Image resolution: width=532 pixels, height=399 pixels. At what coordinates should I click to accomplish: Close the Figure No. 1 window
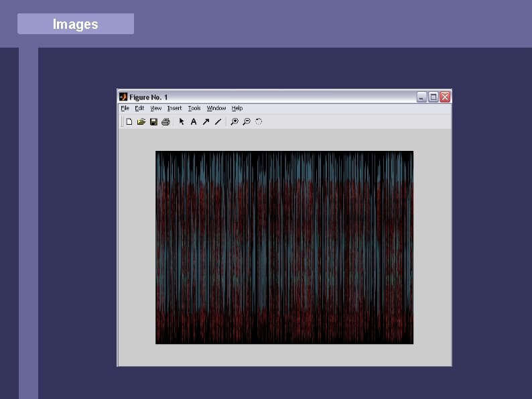445,97
